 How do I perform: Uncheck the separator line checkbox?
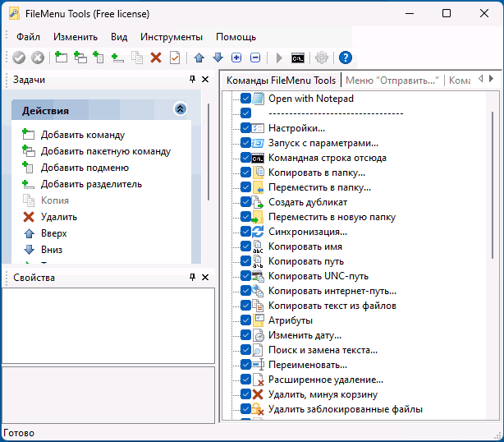pyautogui.click(x=246, y=113)
